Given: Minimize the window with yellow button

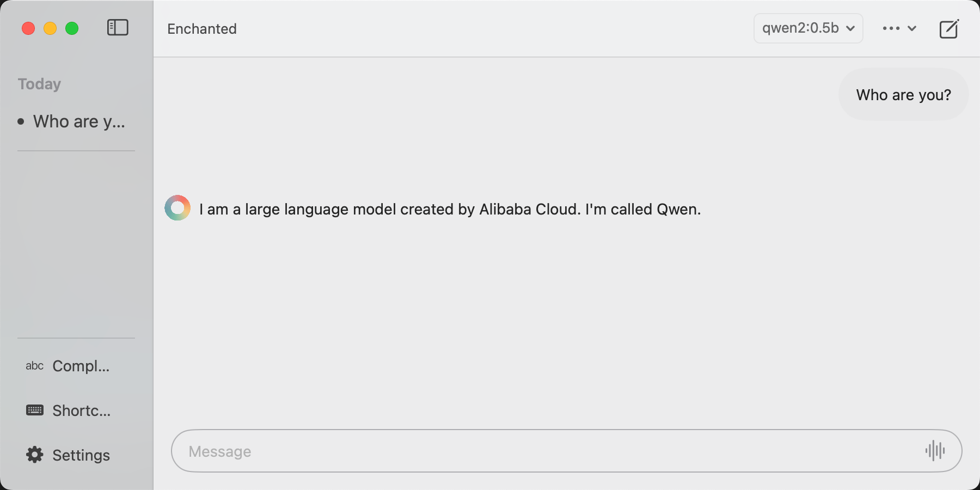Looking at the screenshot, I should 50,28.
